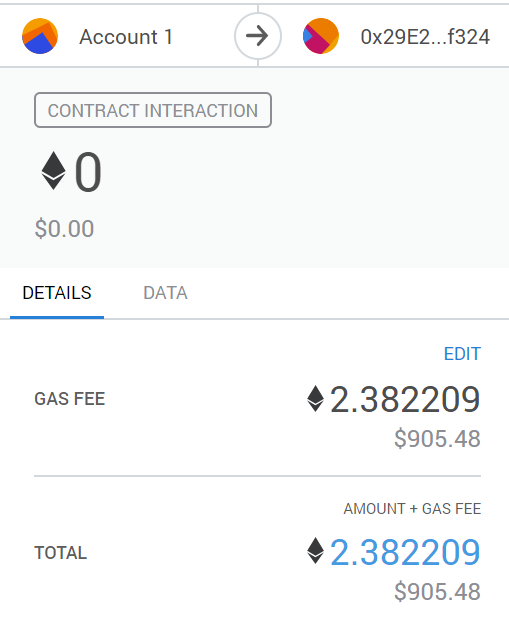Click the $0.00 transaction amount
Viewport: 509px width, 625px height.
click(64, 229)
